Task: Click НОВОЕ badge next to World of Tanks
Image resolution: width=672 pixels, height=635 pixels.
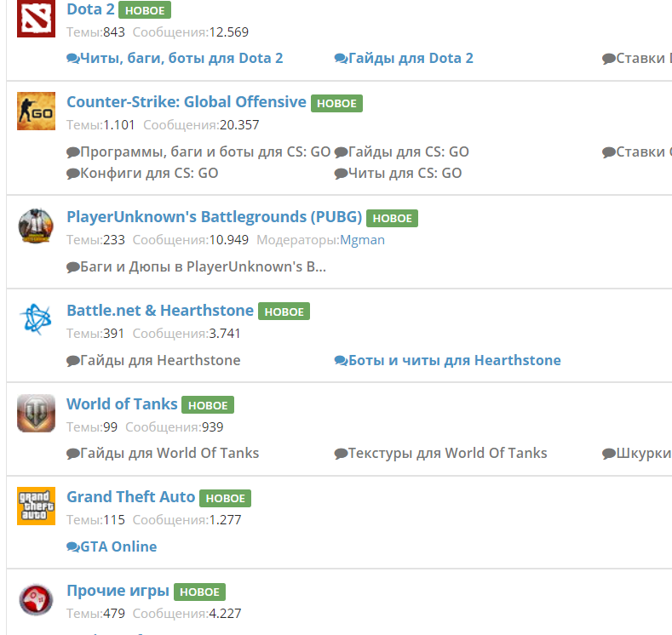Action: (x=208, y=404)
